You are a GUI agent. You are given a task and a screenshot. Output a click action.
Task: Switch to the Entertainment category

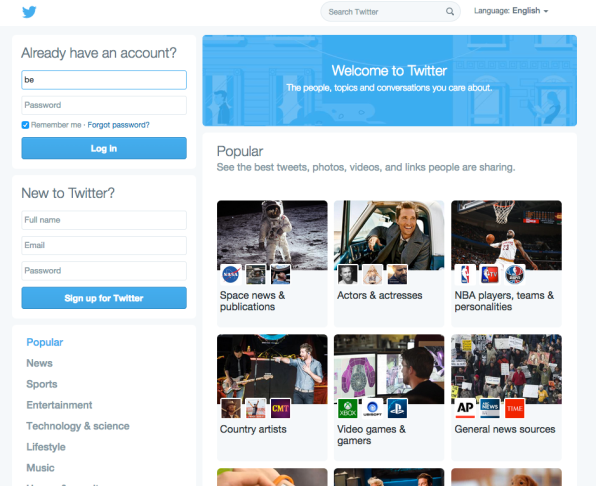59,405
